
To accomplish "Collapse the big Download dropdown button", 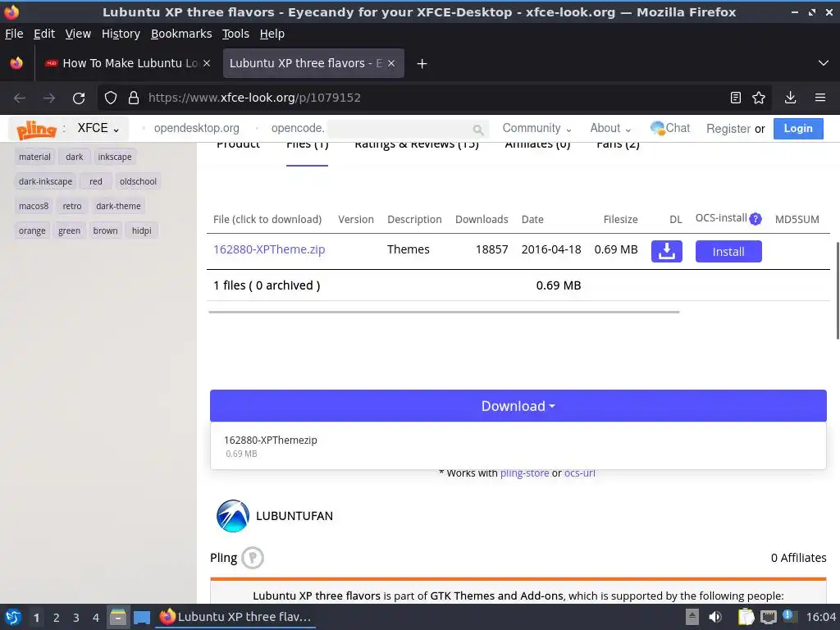I will pyautogui.click(x=518, y=406).
